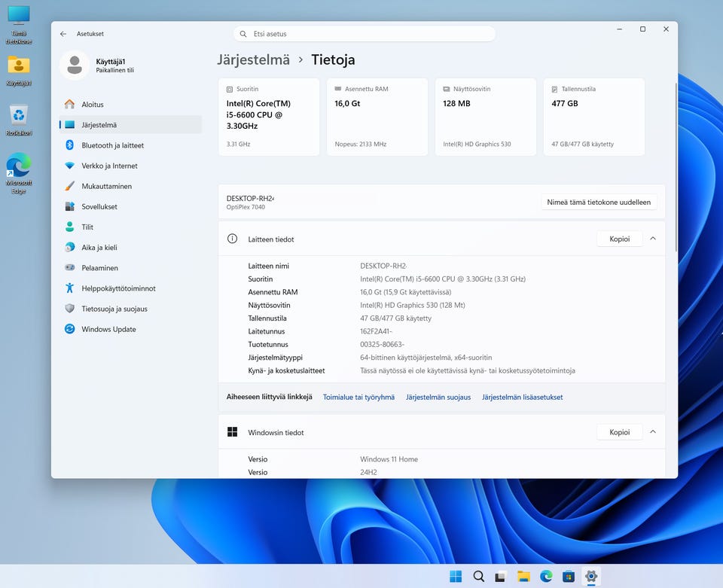Click the Käyttäjä1 profile avatar
The height and width of the screenshot is (588, 723).
click(75, 65)
